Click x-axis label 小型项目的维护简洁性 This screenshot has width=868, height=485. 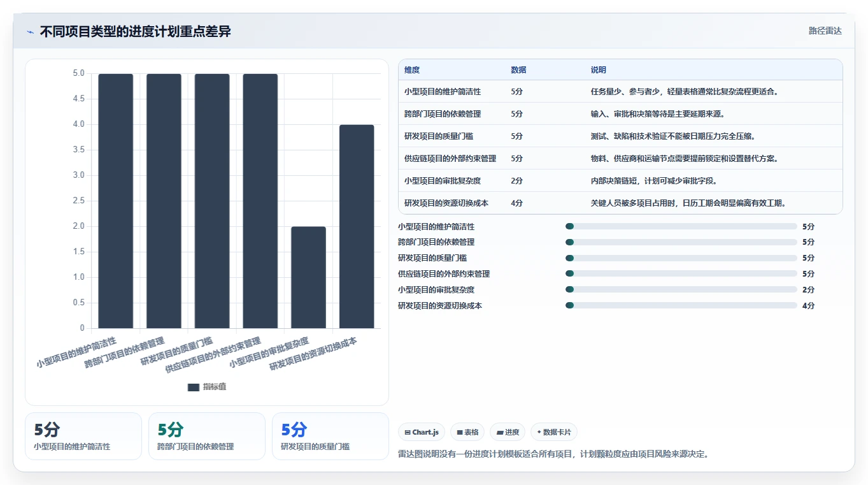[x=76, y=352]
